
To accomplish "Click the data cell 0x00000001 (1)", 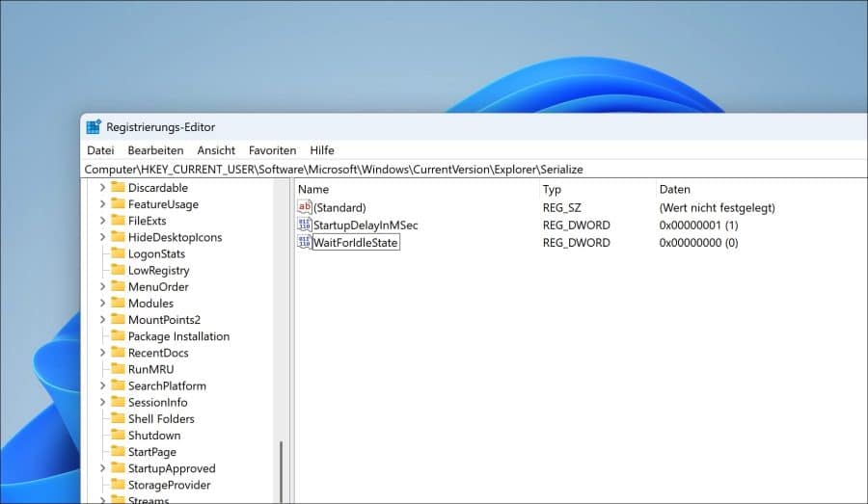I will pyautogui.click(x=698, y=225).
